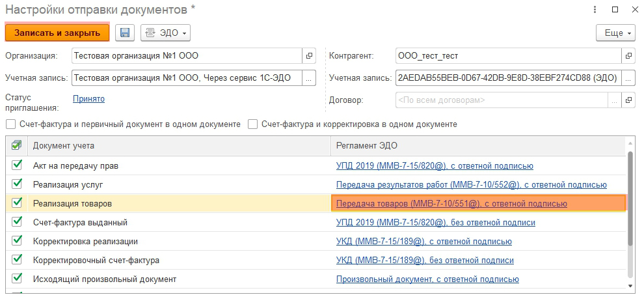Screen dimensions: 644x297
Task: Toggle invoice and correction in one document
Action: click(x=252, y=124)
